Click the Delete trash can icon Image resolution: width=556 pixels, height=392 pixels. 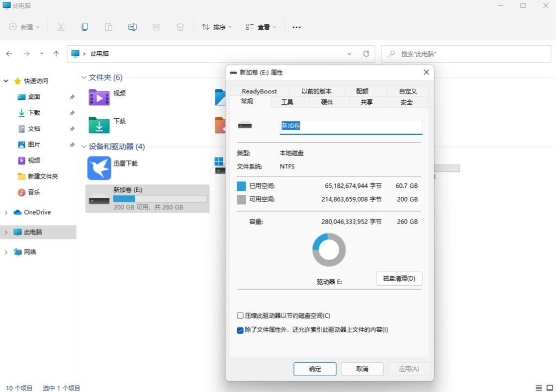(x=180, y=27)
